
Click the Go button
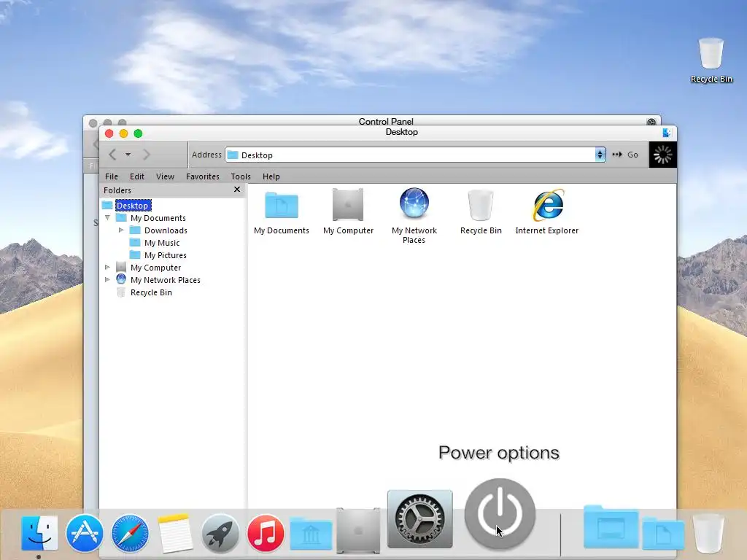click(x=625, y=155)
